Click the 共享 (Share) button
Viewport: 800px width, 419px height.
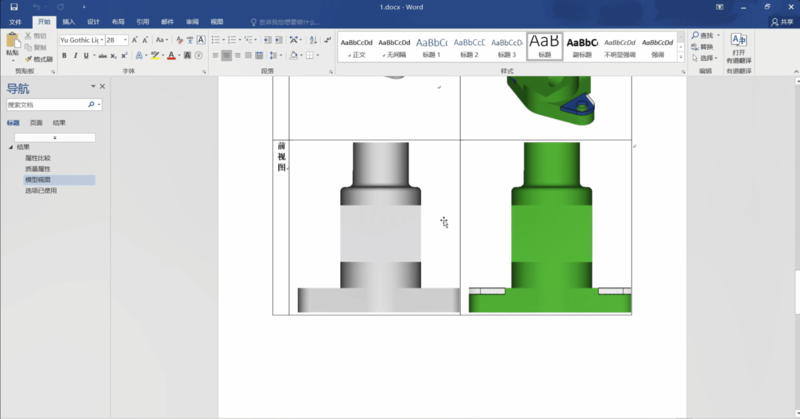click(780, 20)
